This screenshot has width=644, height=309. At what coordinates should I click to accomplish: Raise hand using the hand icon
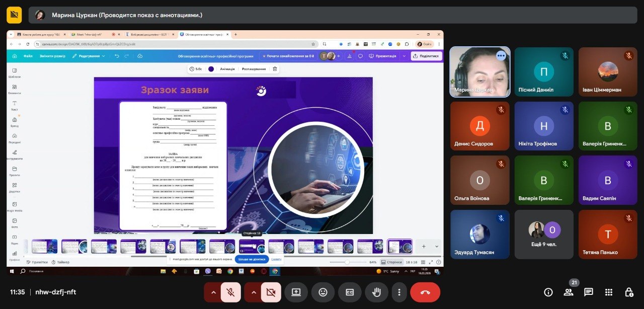(376, 292)
